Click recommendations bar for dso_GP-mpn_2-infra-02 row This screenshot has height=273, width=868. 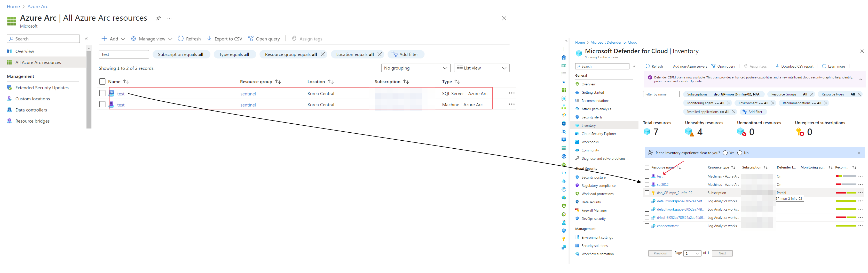[846, 193]
